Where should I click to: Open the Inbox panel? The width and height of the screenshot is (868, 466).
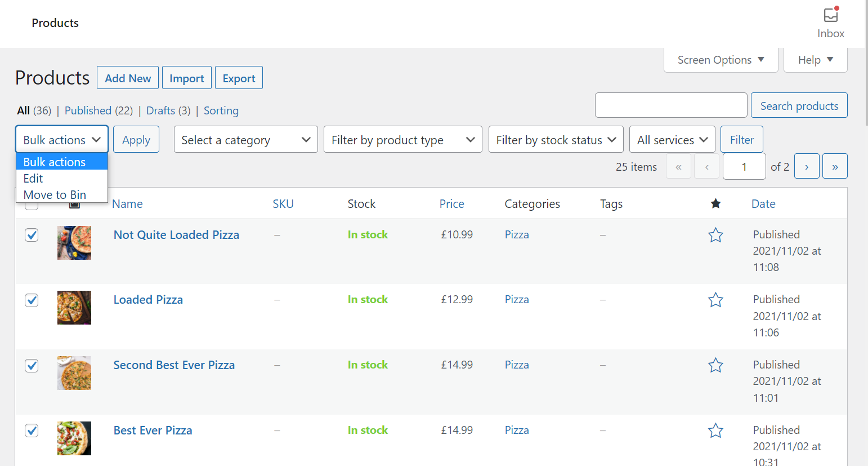pos(831,19)
